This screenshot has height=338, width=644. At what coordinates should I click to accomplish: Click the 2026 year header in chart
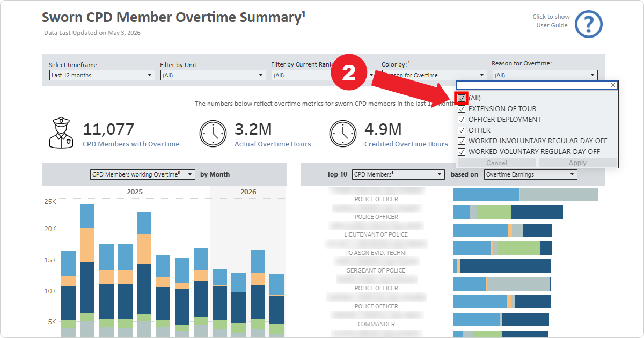click(x=248, y=192)
